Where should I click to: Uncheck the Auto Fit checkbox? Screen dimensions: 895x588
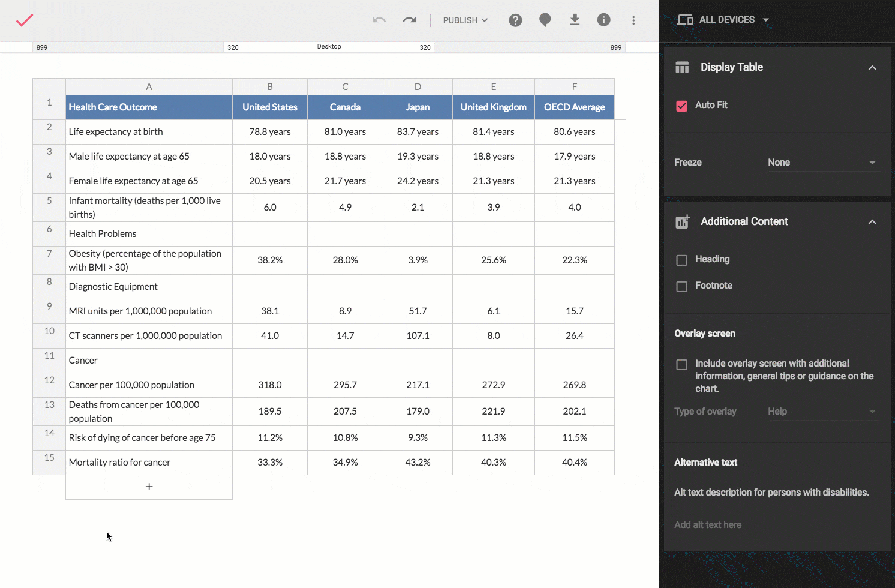click(682, 106)
